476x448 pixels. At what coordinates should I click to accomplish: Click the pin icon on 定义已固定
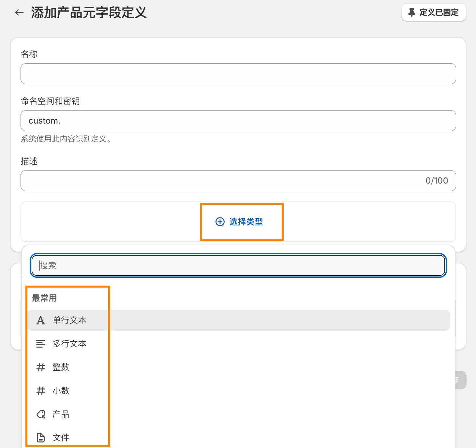coord(412,12)
